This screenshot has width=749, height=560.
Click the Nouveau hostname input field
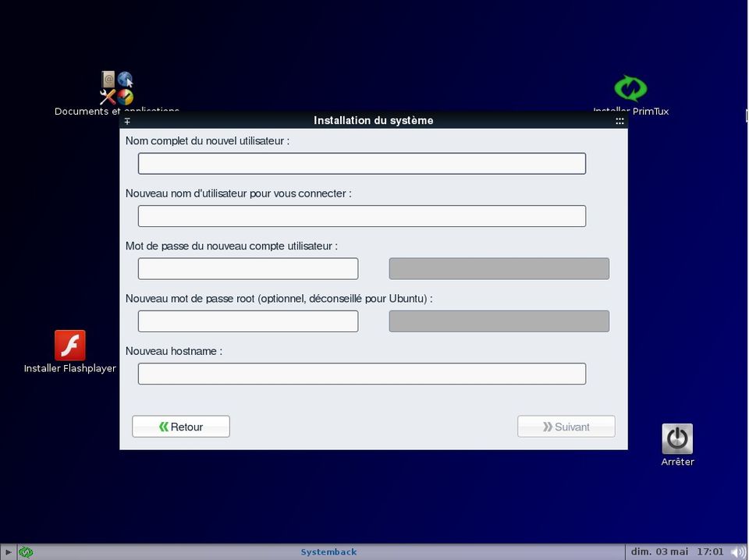pos(361,374)
